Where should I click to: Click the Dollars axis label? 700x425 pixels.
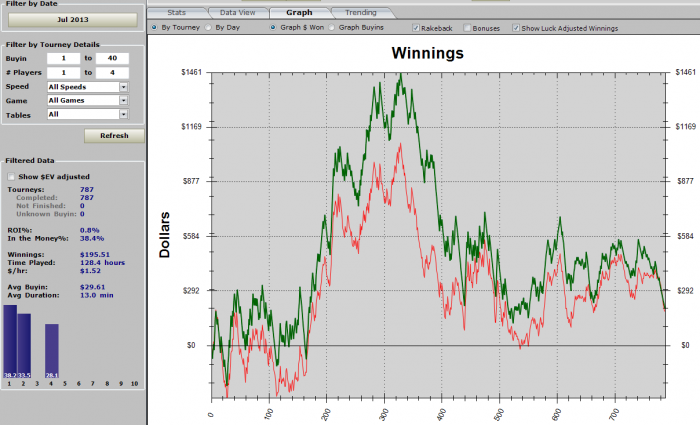tap(164, 235)
